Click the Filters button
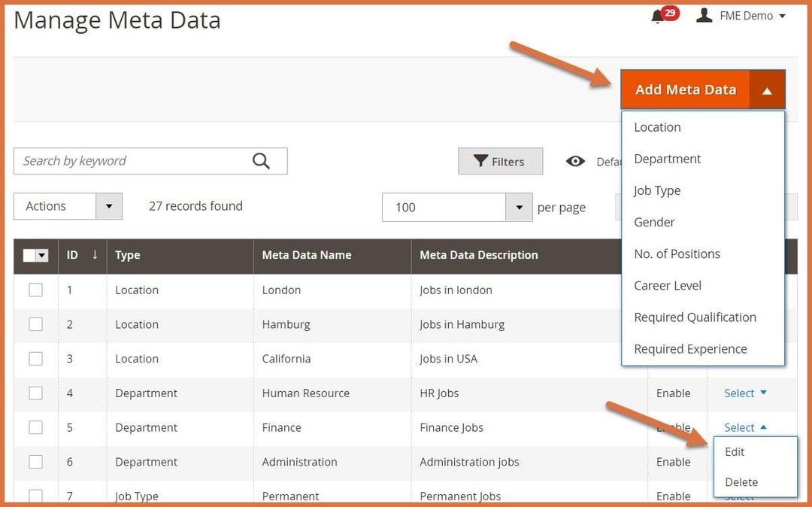 click(500, 162)
